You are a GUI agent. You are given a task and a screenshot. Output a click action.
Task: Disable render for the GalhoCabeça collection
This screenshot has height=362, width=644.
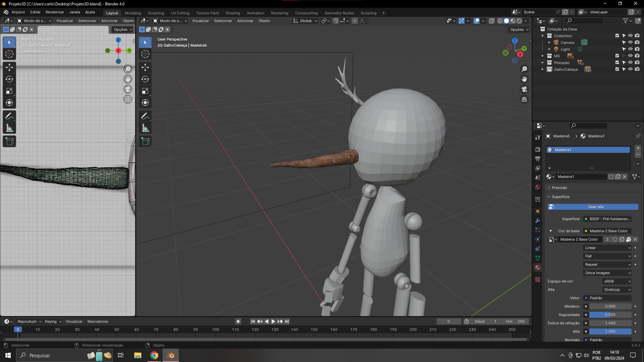point(637,69)
